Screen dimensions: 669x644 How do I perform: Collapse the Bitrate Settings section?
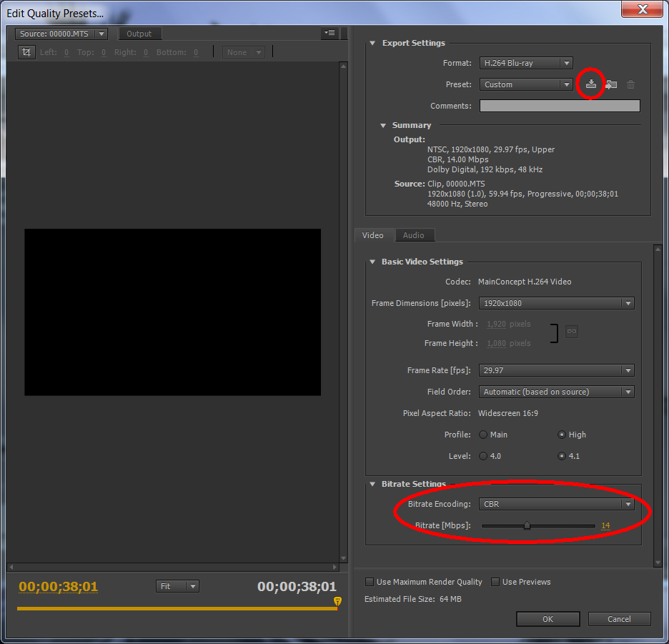[x=372, y=484]
